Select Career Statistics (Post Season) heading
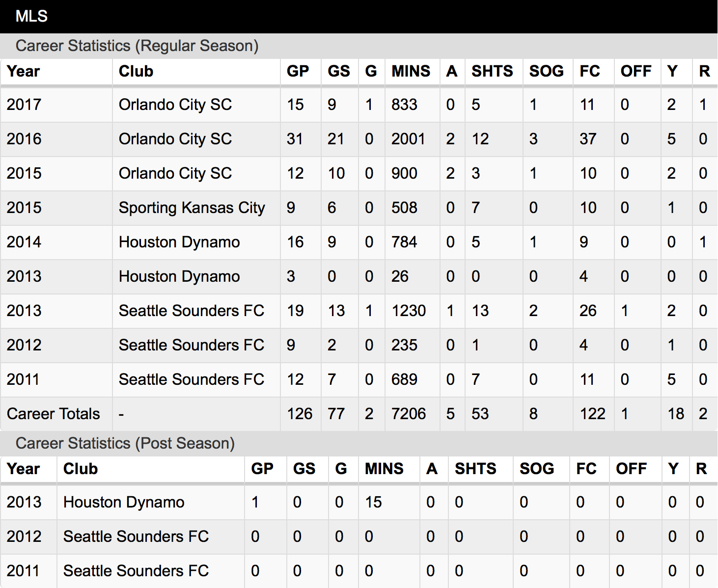This screenshot has width=718, height=588. (125, 443)
